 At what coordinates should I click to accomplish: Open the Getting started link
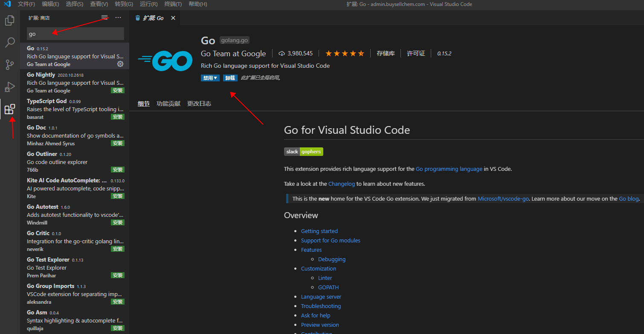(319, 231)
